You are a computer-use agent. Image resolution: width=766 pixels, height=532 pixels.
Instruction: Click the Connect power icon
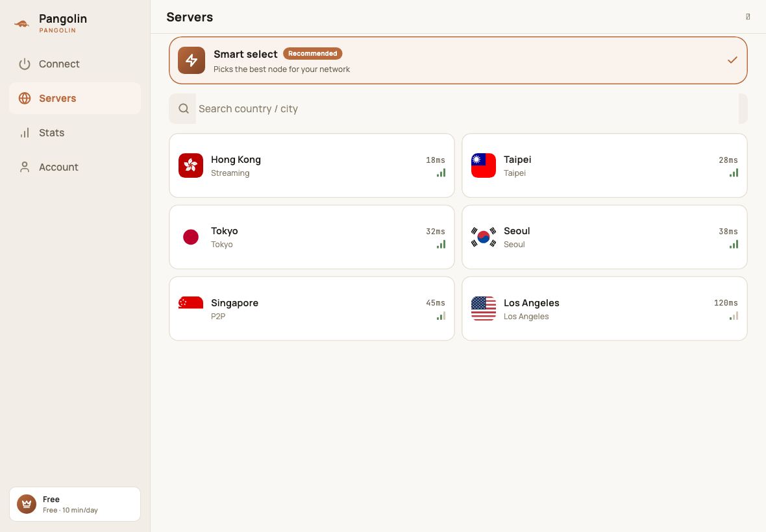[25, 64]
